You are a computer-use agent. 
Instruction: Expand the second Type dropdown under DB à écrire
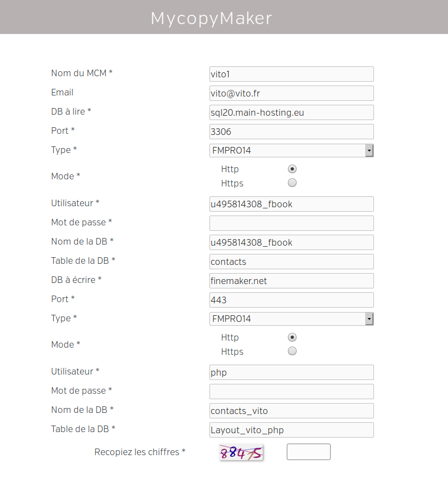(291, 319)
